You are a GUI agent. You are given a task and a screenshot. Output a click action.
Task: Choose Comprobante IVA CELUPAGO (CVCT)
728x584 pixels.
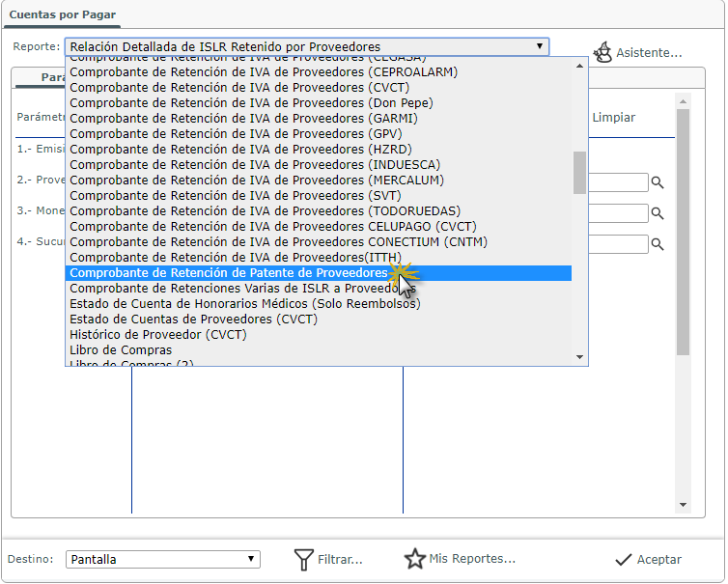(319, 227)
